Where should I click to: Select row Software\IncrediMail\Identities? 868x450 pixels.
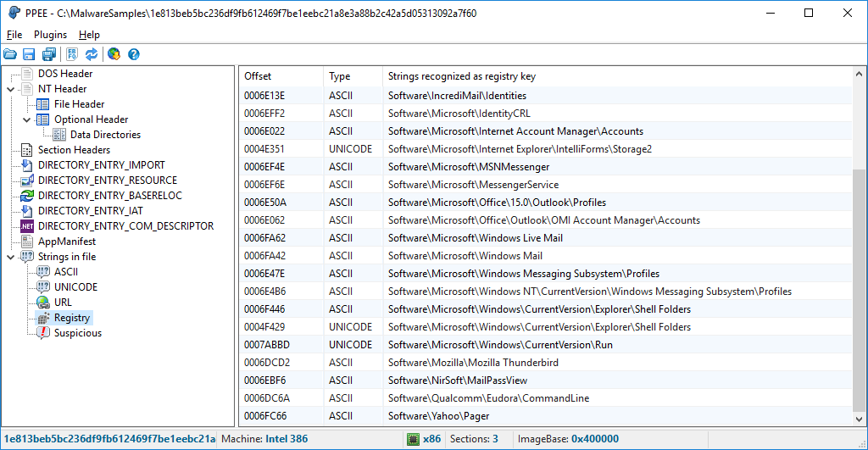click(546, 96)
